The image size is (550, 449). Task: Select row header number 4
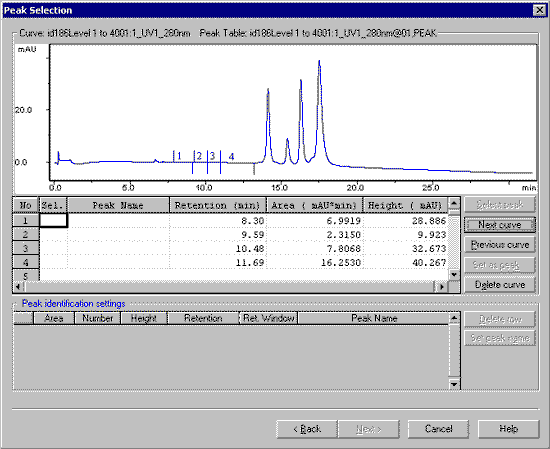(x=25, y=262)
